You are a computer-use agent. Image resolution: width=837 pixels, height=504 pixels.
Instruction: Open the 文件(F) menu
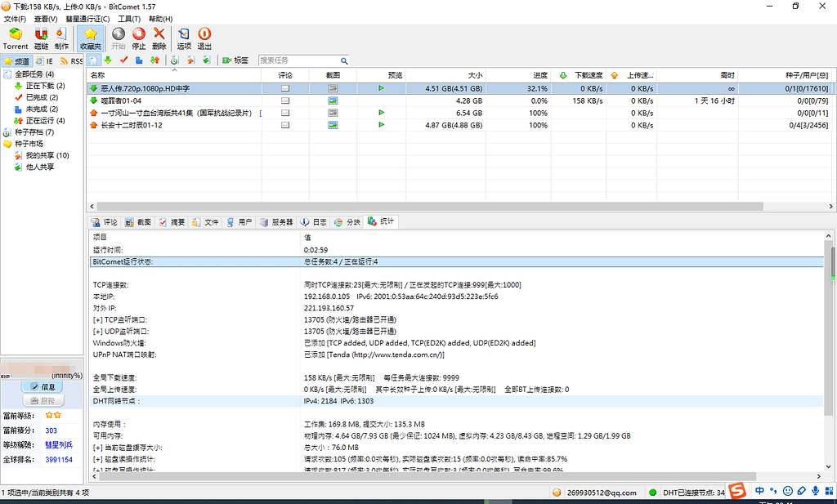point(15,19)
